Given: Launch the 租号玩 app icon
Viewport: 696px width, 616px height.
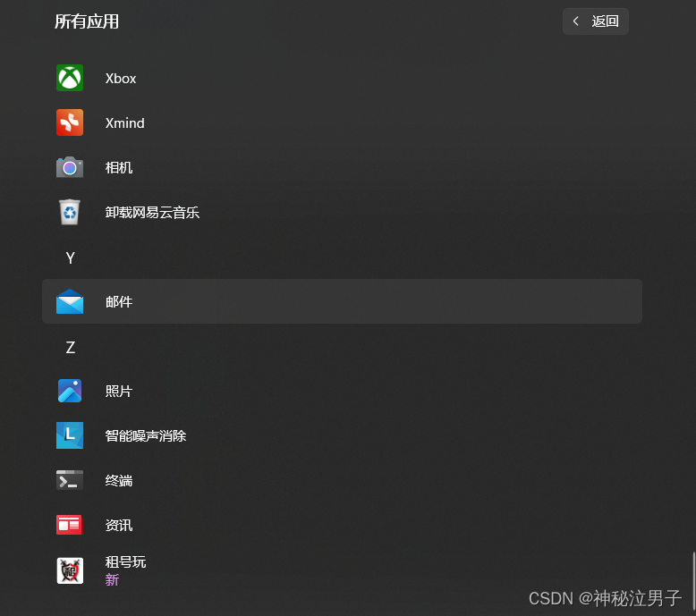Looking at the screenshot, I should (x=70, y=570).
